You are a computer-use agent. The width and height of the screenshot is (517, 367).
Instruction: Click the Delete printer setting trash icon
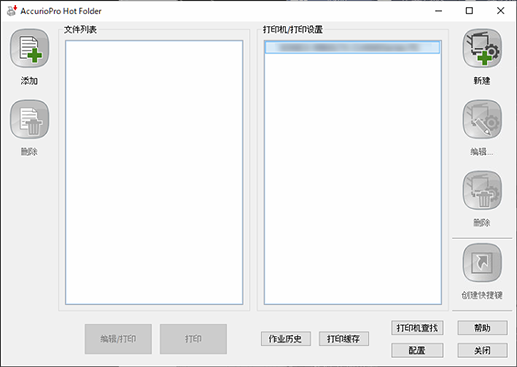[482, 190]
